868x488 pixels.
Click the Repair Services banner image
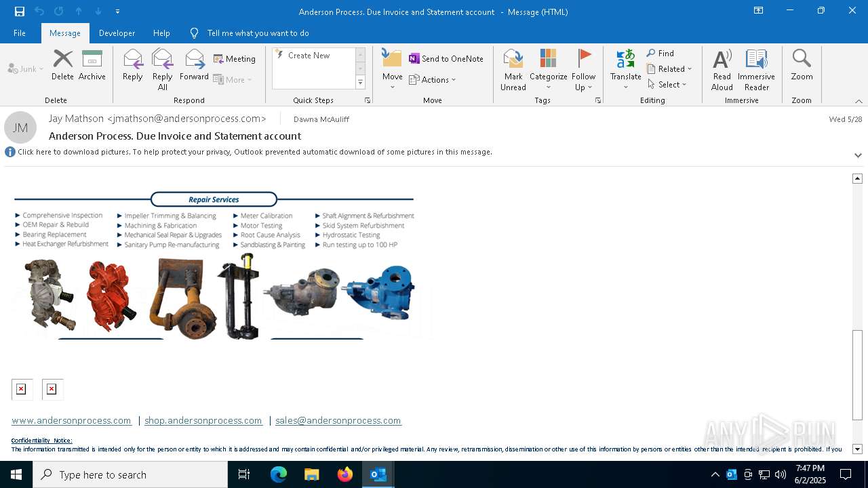214,265
